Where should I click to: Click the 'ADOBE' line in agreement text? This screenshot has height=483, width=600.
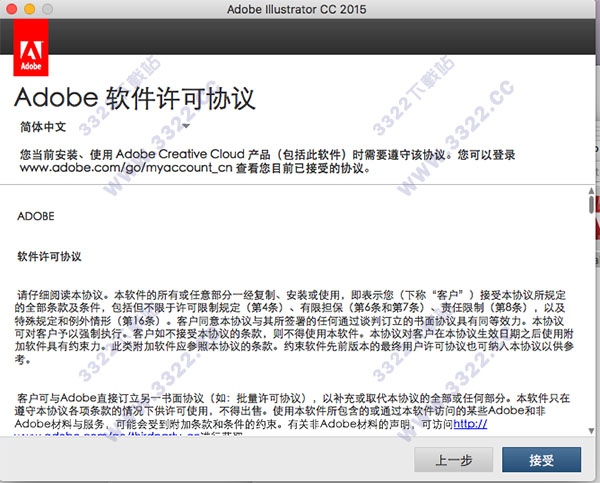pyautogui.click(x=36, y=216)
